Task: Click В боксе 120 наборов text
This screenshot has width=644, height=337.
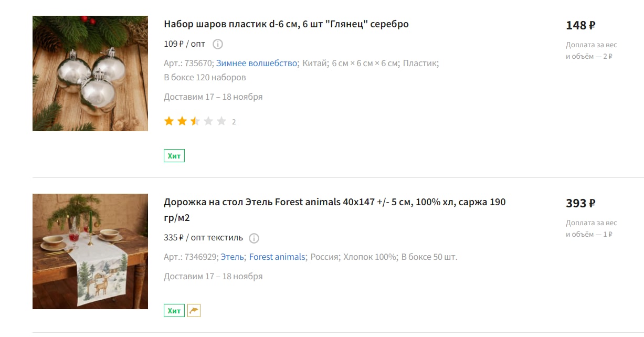Action: 205,78
